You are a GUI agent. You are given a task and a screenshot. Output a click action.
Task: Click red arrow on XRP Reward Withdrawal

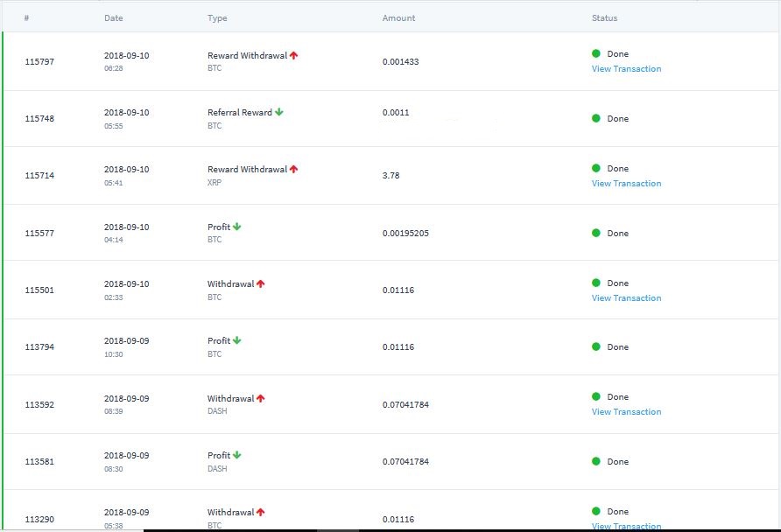pos(294,169)
